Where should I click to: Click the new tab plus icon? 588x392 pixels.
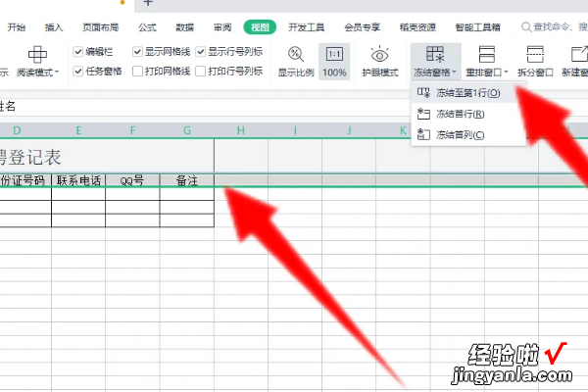click(x=148, y=3)
